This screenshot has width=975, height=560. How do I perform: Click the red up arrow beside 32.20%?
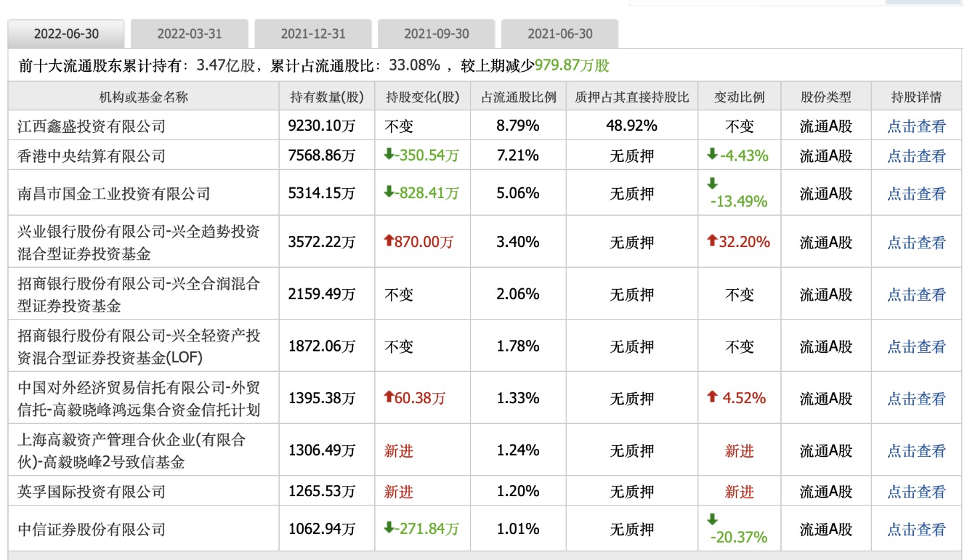click(x=712, y=240)
